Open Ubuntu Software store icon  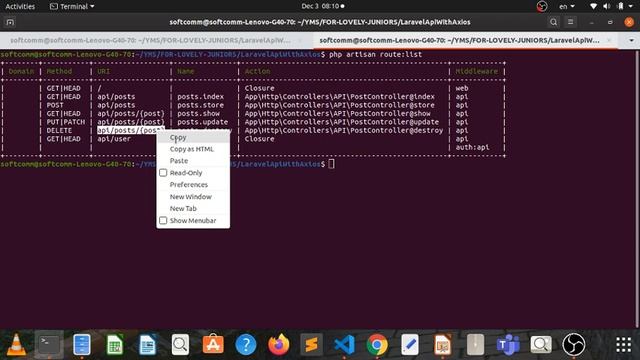[213, 345]
